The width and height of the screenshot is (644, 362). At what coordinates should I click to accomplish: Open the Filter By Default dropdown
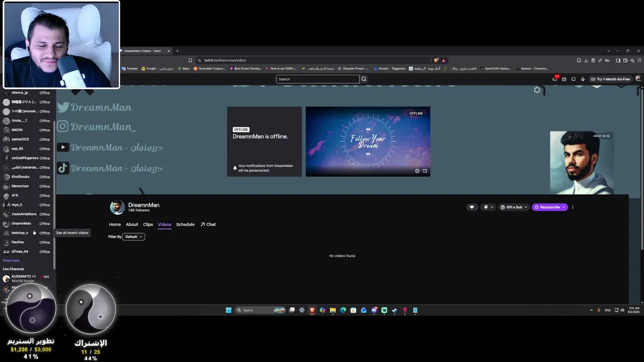coord(134,237)
